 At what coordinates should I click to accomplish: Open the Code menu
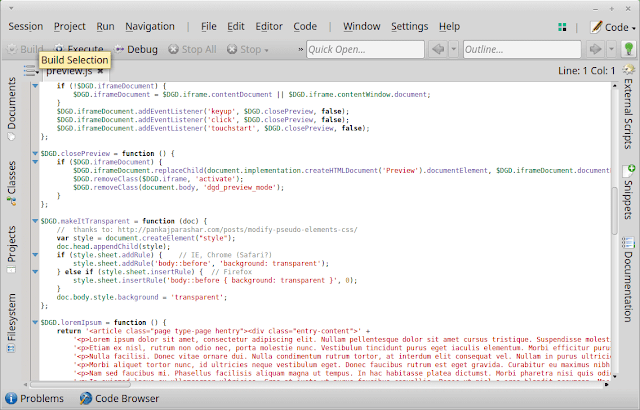pyautogui.click(x=305, y=27)
